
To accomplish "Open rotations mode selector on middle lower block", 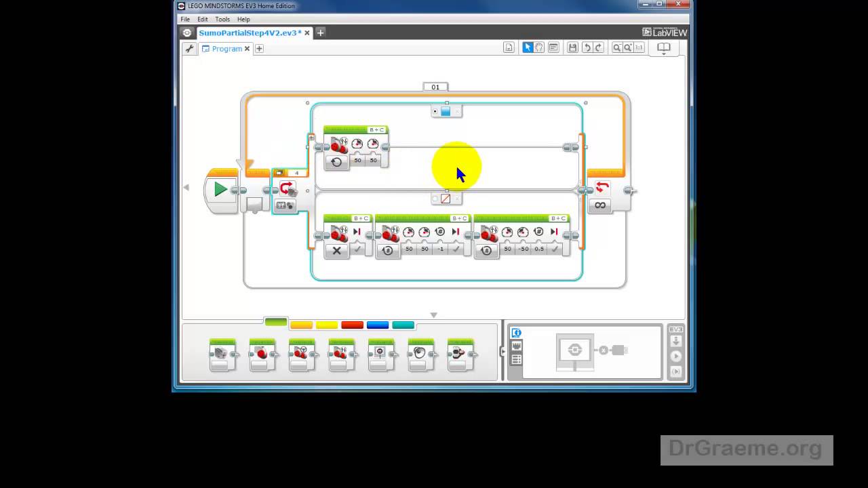I will [388, 250].
